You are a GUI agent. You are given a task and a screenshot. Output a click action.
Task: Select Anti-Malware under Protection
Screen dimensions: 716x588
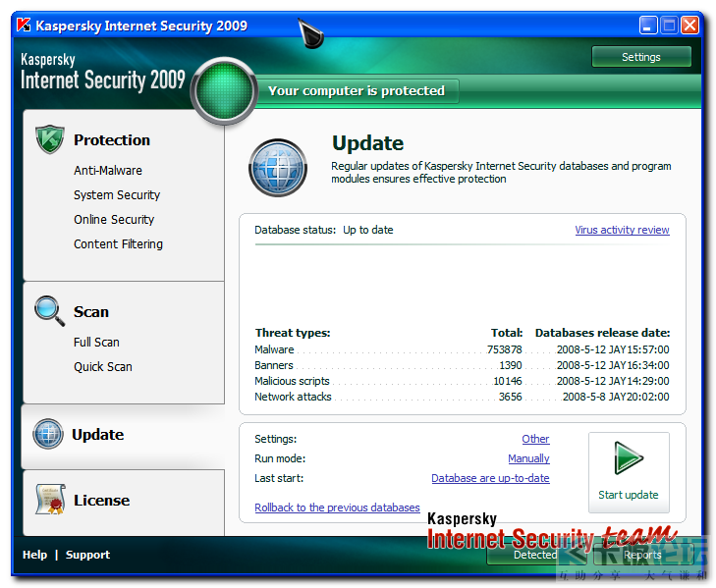coord(108,170)
